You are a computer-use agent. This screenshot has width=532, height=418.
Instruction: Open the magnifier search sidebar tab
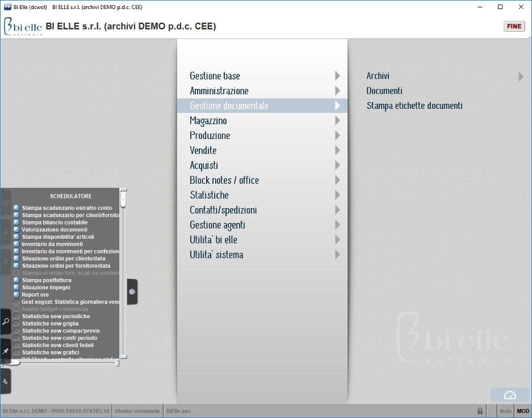(6, 321)
